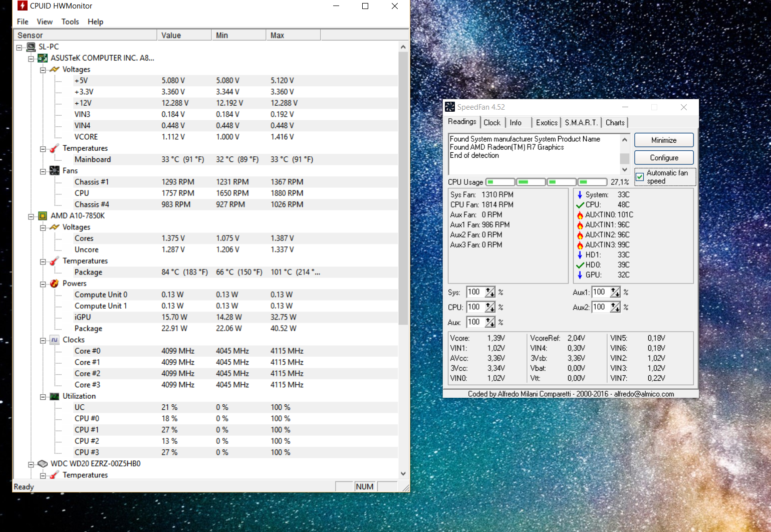Click the ASUSTeK motherboard icon
771x532 pixels.
click(43, 58)
